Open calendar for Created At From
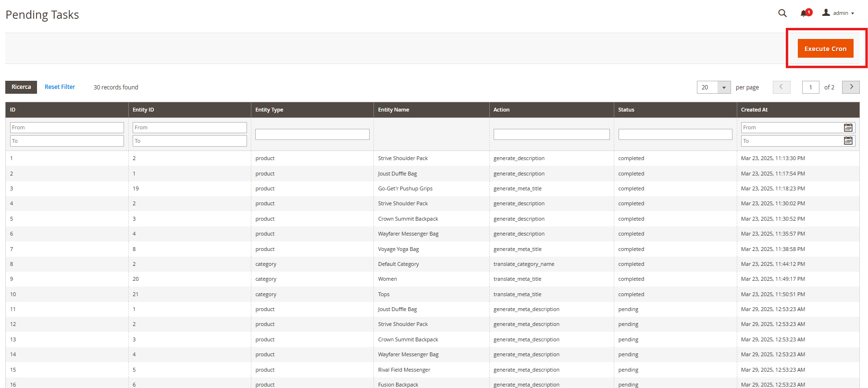 (x=848, y=127)
